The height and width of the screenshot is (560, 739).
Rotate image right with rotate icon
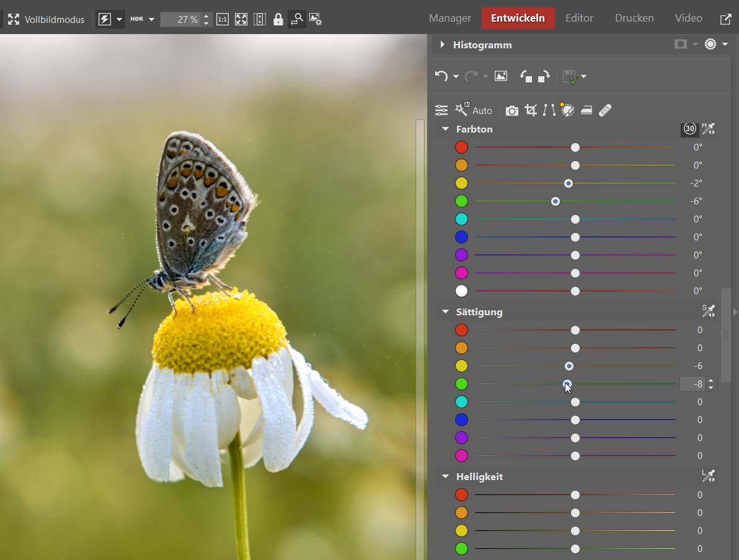(544, 76)
